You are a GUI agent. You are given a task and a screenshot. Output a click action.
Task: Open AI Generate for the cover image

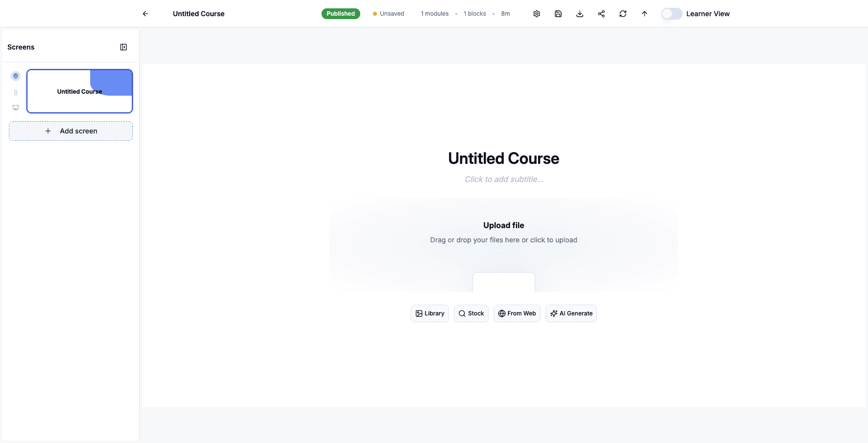click(x=570, y=313)
